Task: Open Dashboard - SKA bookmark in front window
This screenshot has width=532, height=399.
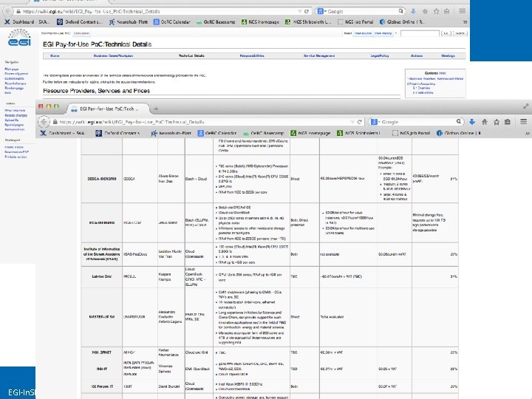Action: click(63, 133)
